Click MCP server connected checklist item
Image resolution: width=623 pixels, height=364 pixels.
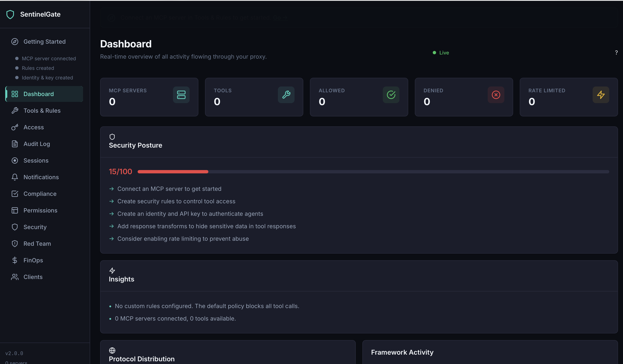tap(49, 59)
